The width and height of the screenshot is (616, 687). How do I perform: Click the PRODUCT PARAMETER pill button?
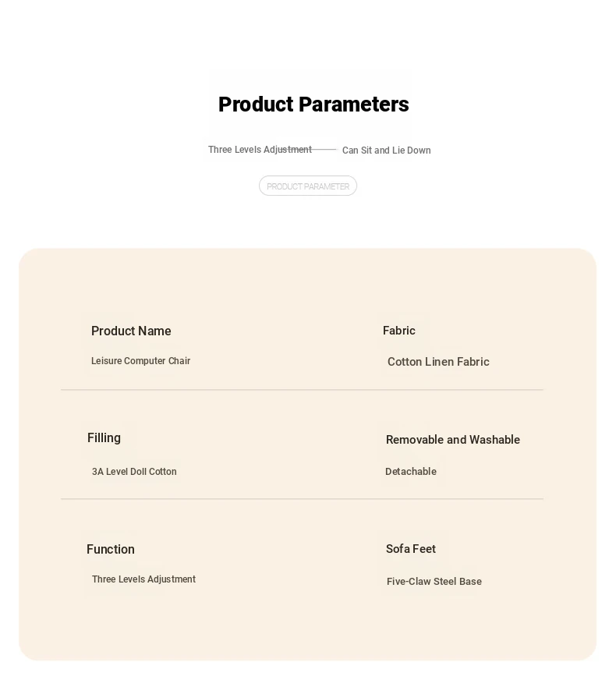point(307,186)
